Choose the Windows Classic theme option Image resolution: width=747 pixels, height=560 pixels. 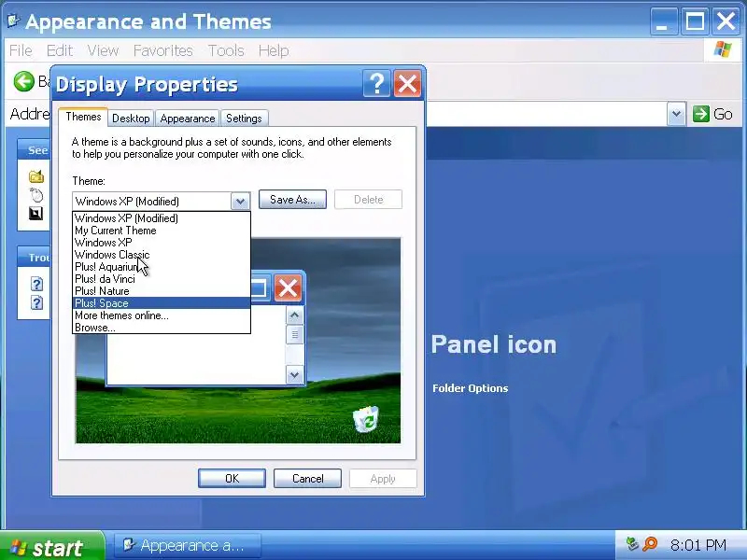click(x=162, y=255)
